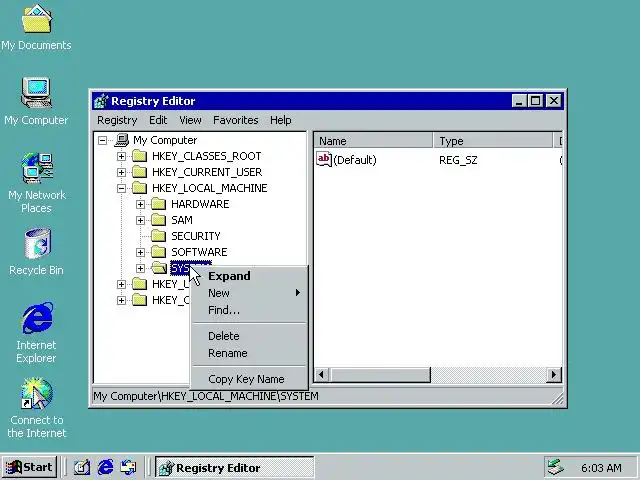Click the system tray network icon
This screenshot has height=480, width=640.
[x=555, y=467]
